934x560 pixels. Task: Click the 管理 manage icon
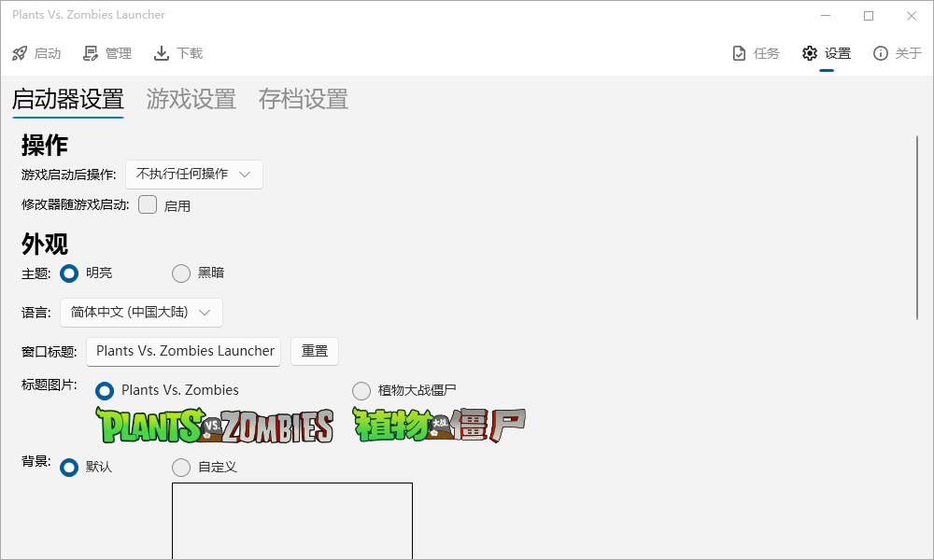[x=91, y=53]
